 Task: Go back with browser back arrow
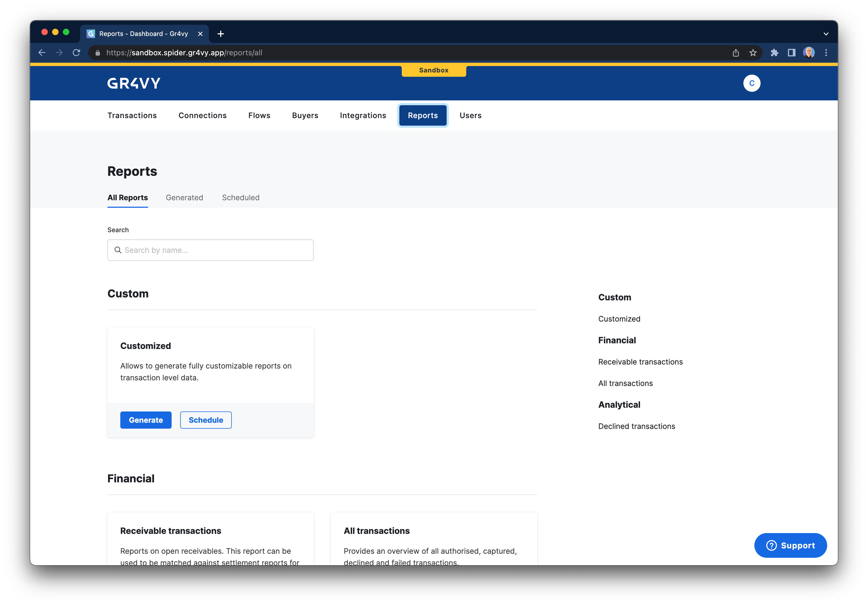tap(42, 53)
